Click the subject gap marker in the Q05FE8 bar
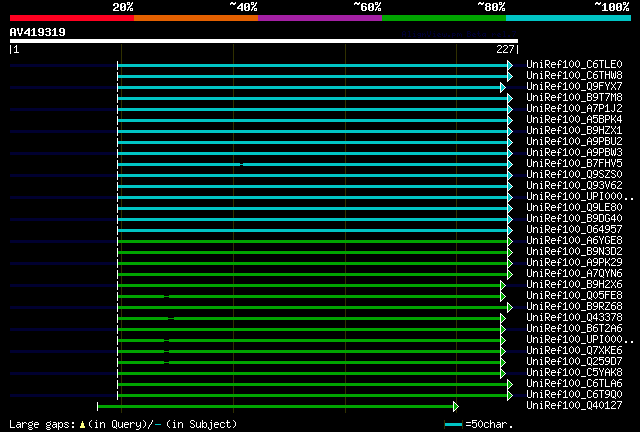 click(x=167, y=296)
